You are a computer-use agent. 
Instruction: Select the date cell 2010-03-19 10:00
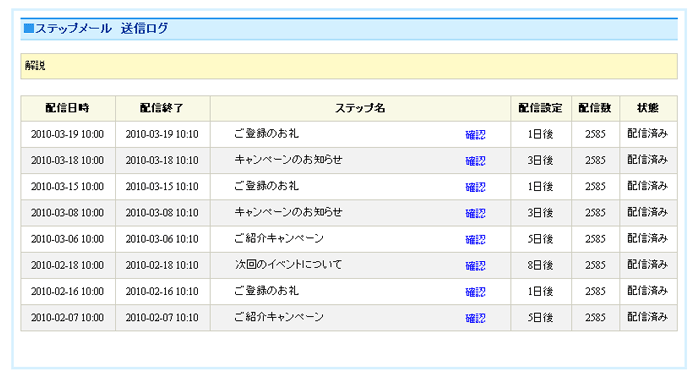pos(67,134)
